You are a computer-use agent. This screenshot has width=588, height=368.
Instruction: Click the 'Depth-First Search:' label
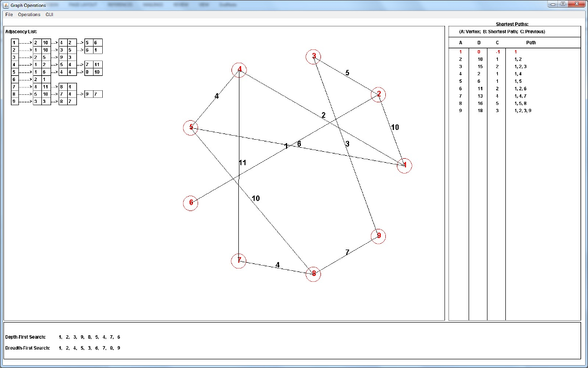pyautogui.click(x=25, y=337)
